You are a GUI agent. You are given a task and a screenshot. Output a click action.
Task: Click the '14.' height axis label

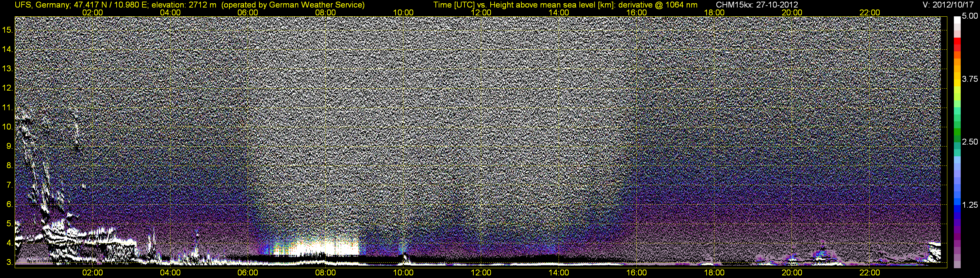(x=8, y=49)
